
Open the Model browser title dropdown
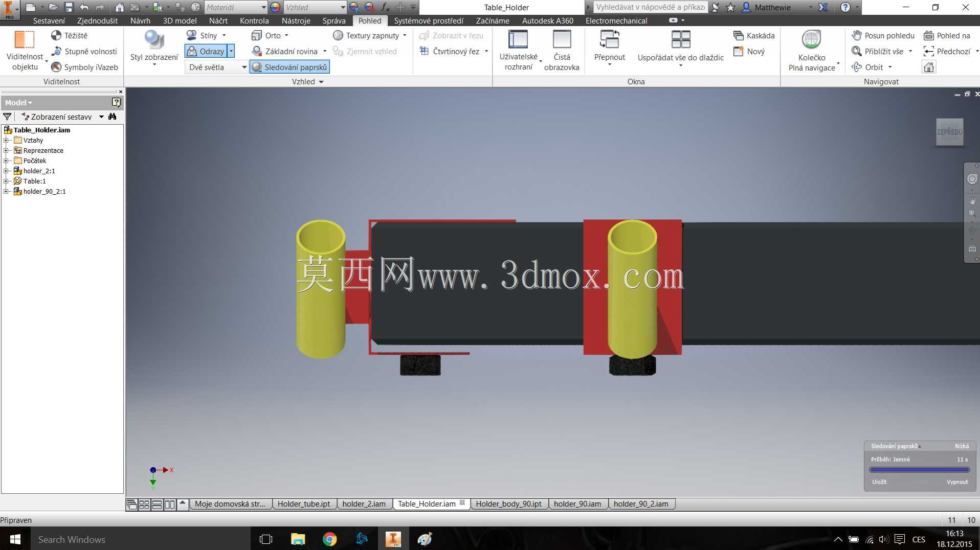(x=18, y=102)
